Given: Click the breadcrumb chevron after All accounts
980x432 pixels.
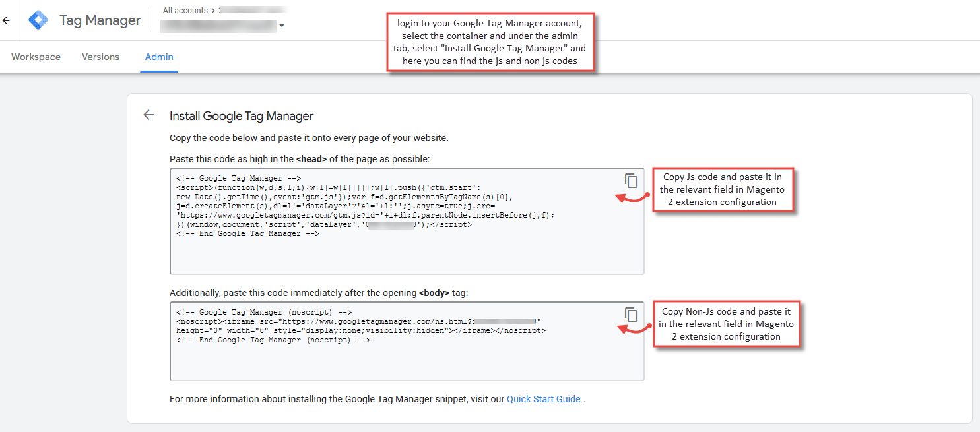Looking at the screenshot, I should [x=212, y=10].
